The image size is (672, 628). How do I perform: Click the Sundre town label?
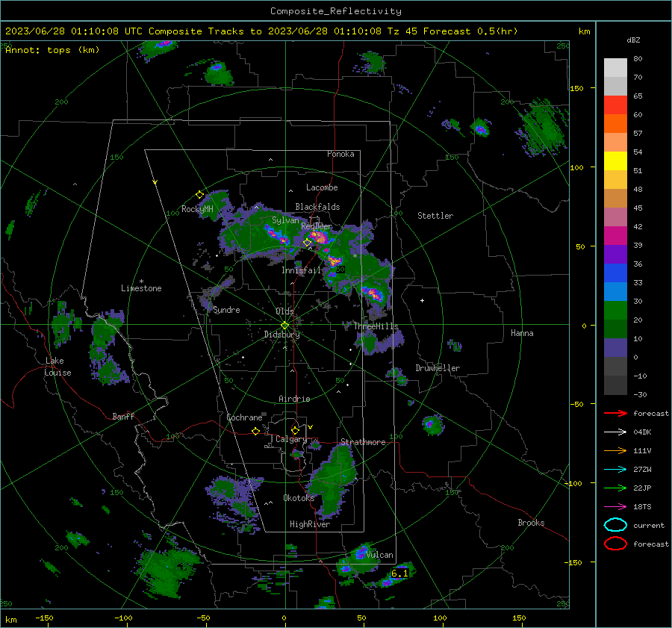tap(226, 309)
